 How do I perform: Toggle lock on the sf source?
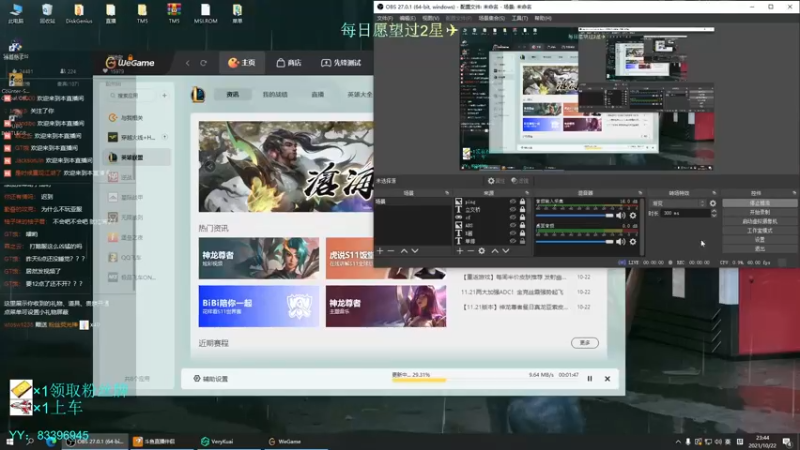(522, 217)
